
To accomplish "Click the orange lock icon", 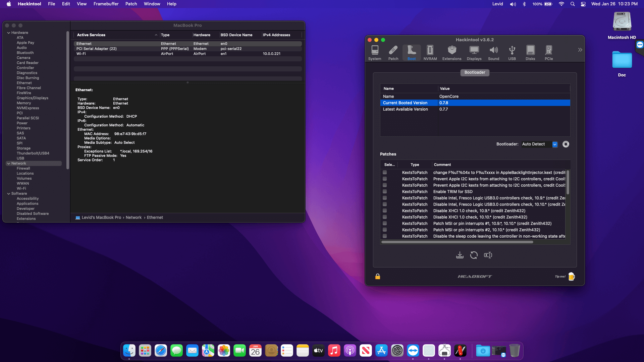I will [378, 277].
